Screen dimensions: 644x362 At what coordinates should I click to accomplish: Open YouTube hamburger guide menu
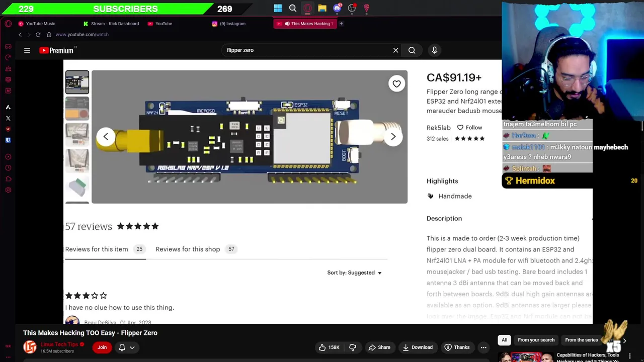[27, 50]
